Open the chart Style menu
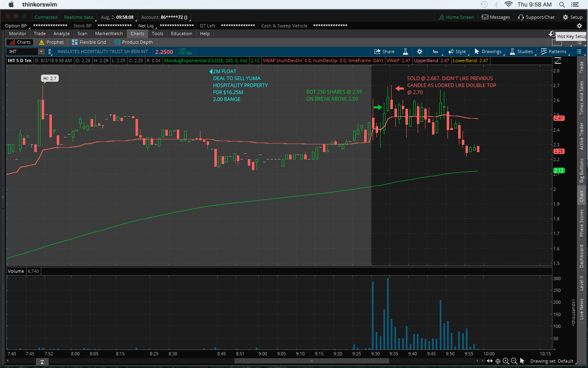Viewport: 588px width, 368px height. (x=457, y=52)
